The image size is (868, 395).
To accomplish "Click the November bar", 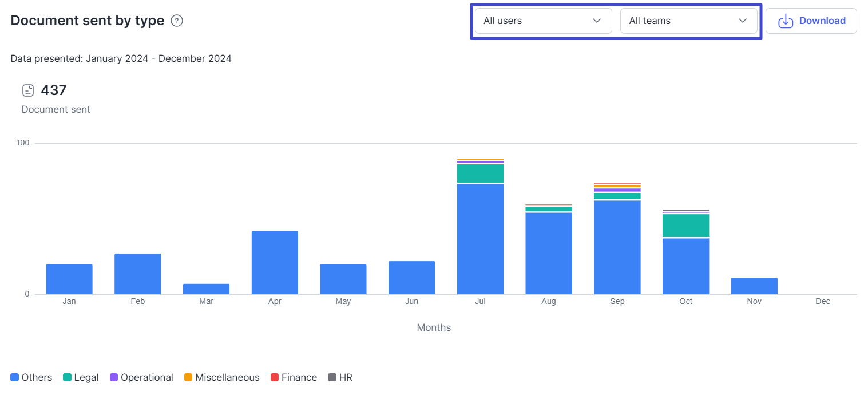I will click(754, 286).
